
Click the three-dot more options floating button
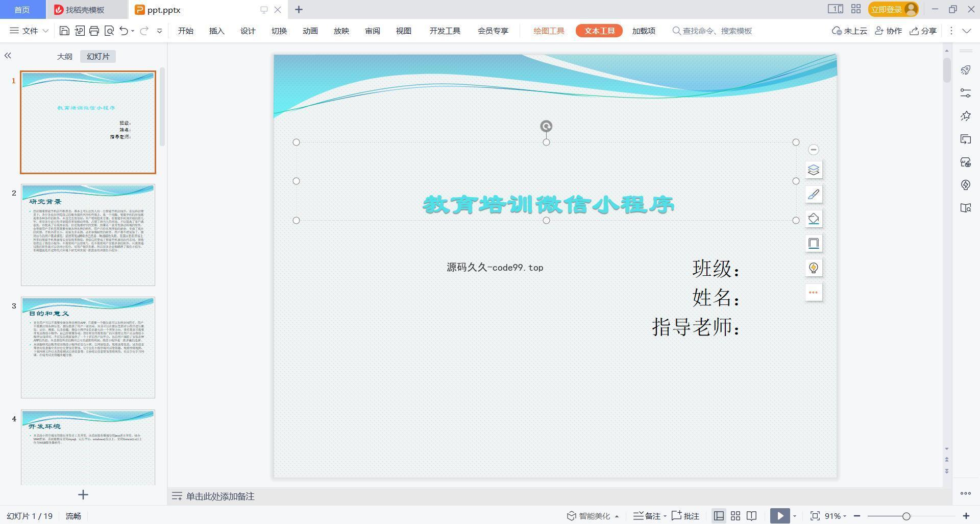(814, 293)
